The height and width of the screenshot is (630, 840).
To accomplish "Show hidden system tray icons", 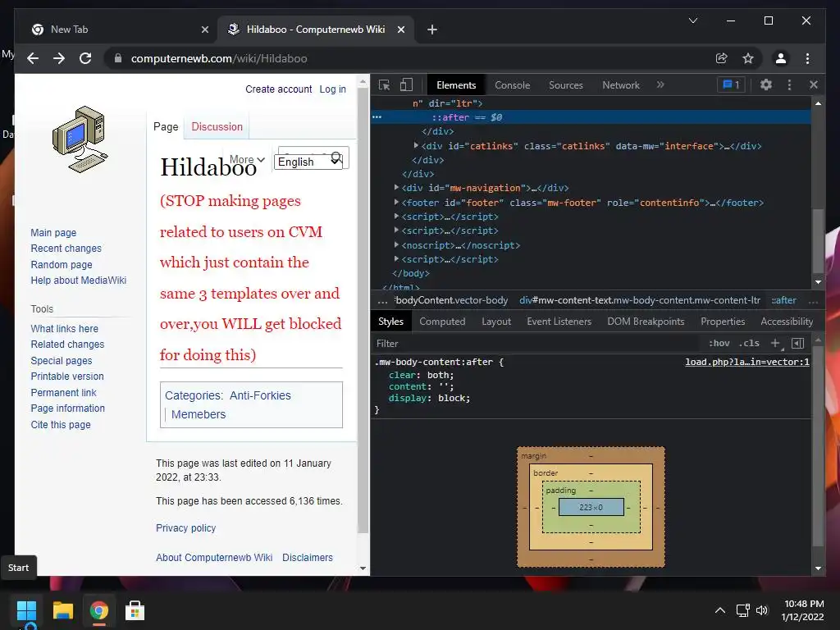I will (720, 610).
